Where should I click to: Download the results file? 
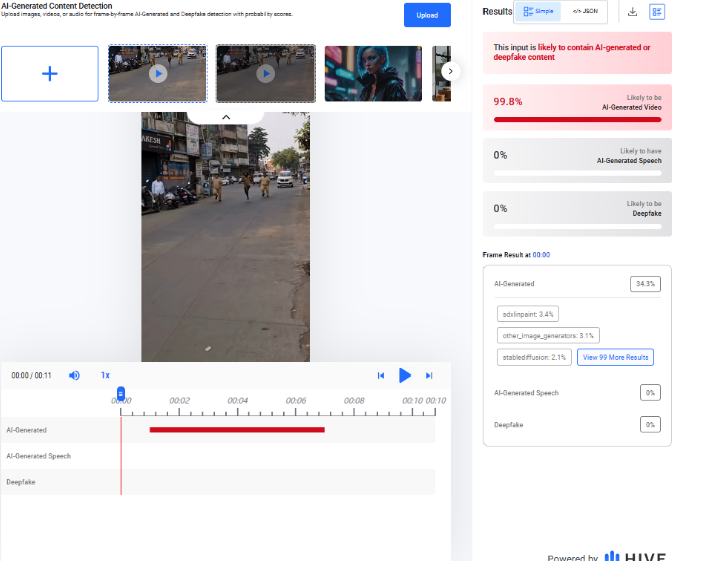632,12
